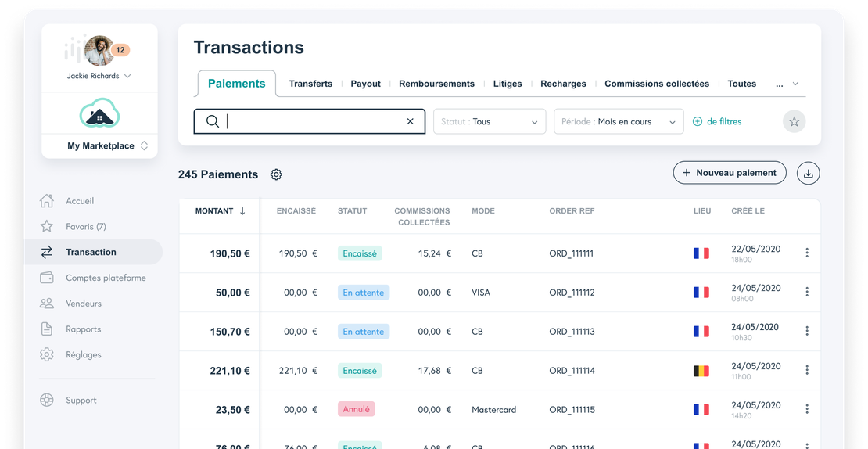The height and width of the screenshot is (449, 868).
Task: Open My Marketplace switcher
Action: tap(100, 145)
